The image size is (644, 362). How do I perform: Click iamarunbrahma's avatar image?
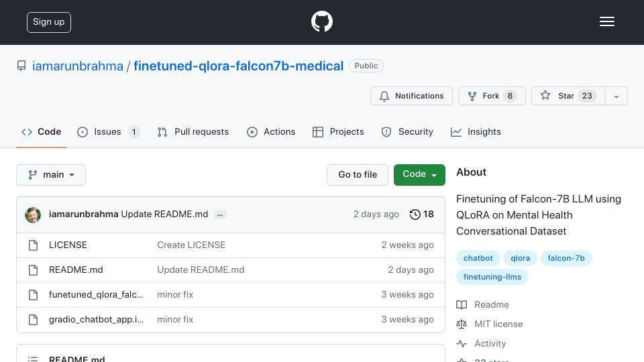click(33, 215)
